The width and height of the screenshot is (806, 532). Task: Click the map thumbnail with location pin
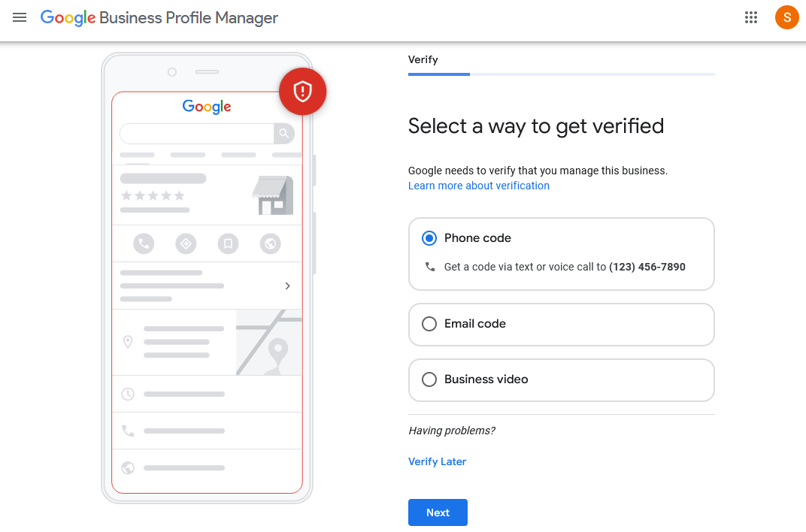tap(269, 342)
